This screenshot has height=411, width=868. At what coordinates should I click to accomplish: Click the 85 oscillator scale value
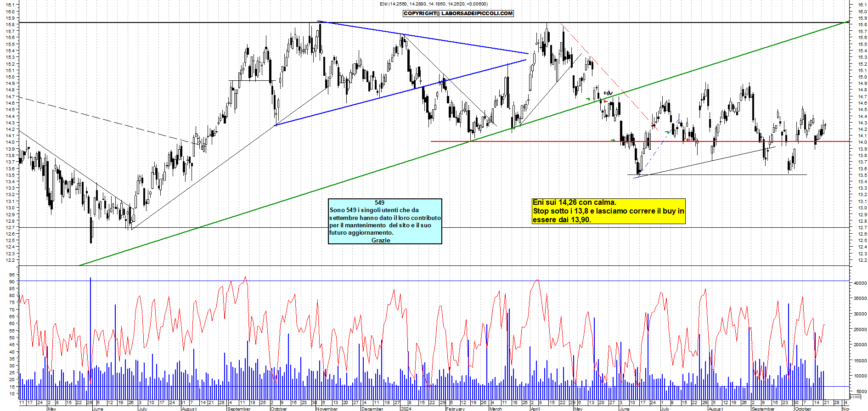click(12, 289)
